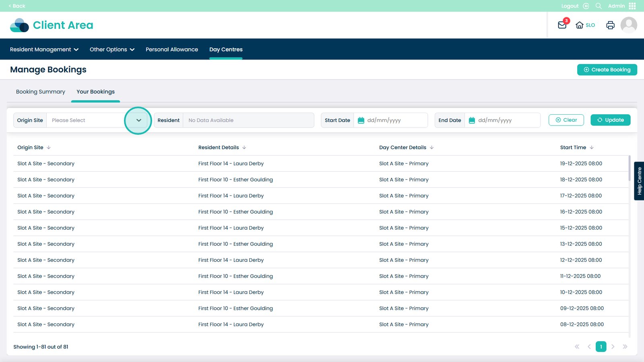Screen dimensions: 644x362
Task: Switch to the Booking Summary tab
Action: 41,92
